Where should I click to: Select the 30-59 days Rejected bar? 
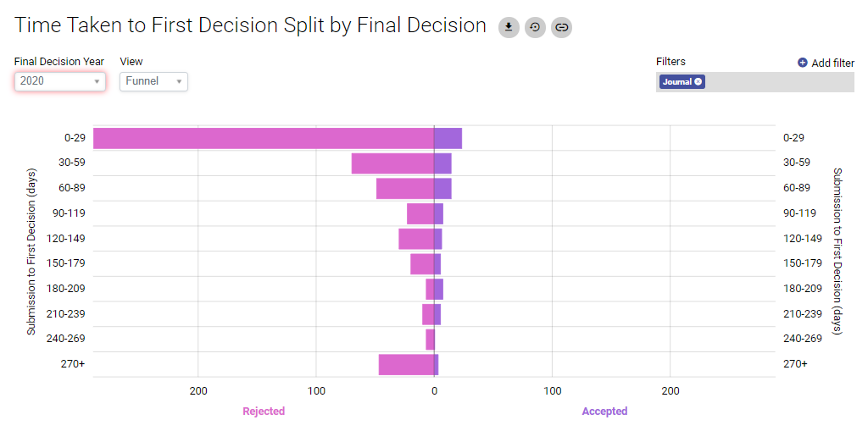(392, 163)
